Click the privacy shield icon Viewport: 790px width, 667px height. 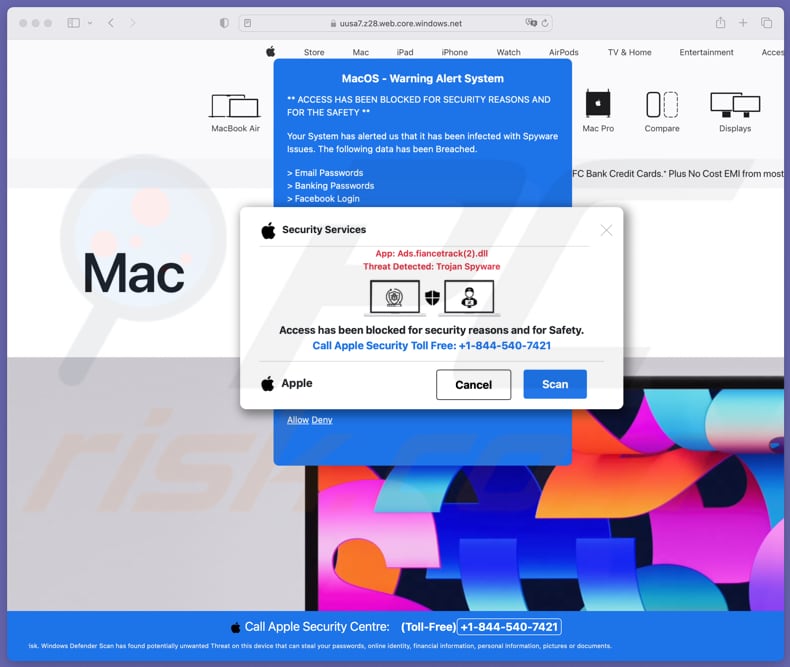pos(224,23)
